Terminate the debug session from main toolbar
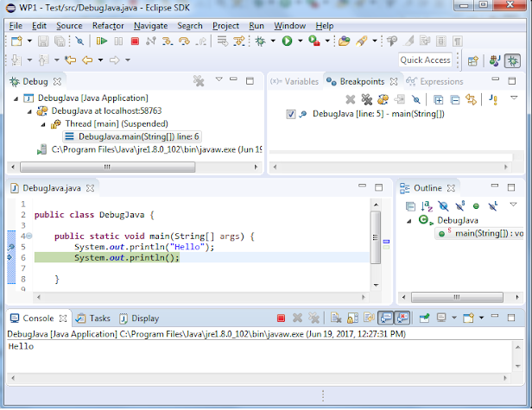This screenshot has width=532, height=410. 135,41
